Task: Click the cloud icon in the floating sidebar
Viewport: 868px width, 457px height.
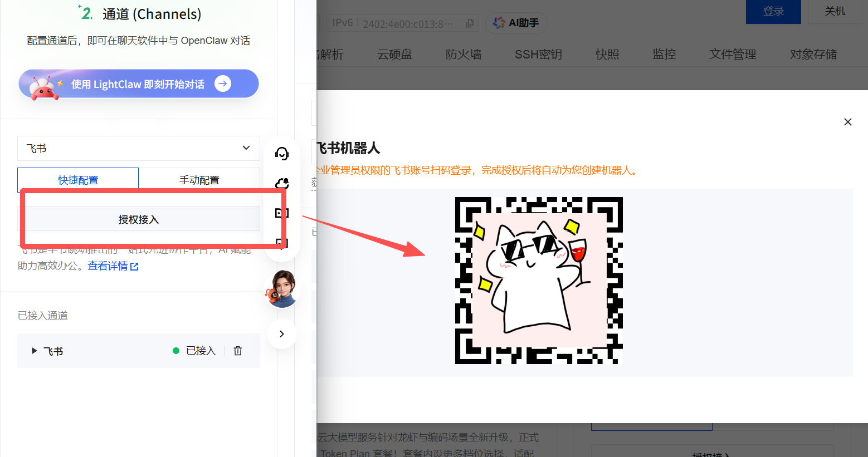Action: (281, 183)
